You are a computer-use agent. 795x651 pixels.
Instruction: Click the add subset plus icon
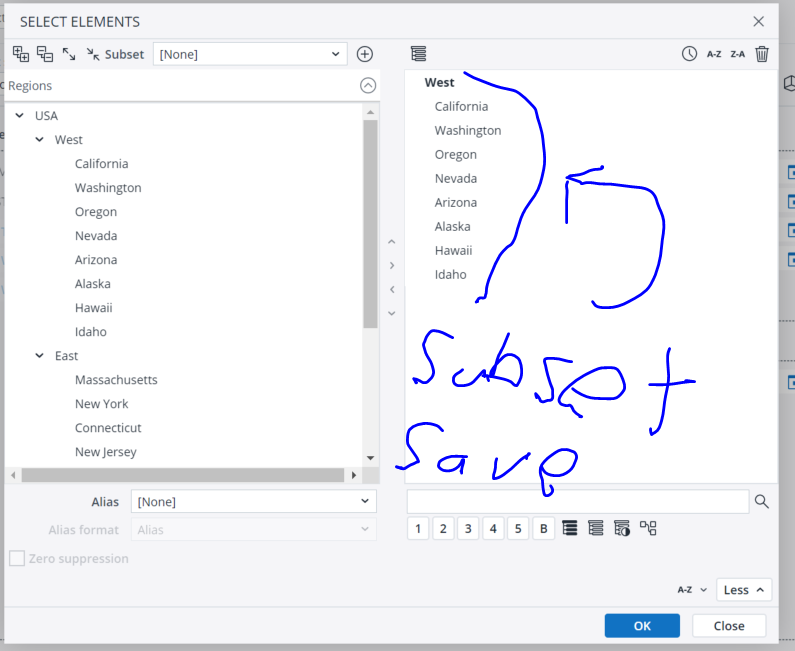pyautogui.click(x=365, y=54)
